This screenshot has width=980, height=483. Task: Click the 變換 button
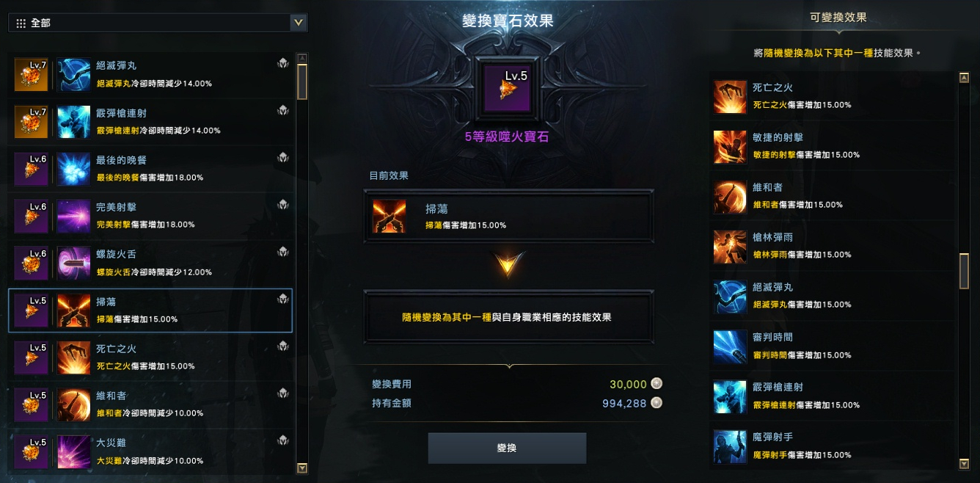pyautogui.click(x=507, y=448)
